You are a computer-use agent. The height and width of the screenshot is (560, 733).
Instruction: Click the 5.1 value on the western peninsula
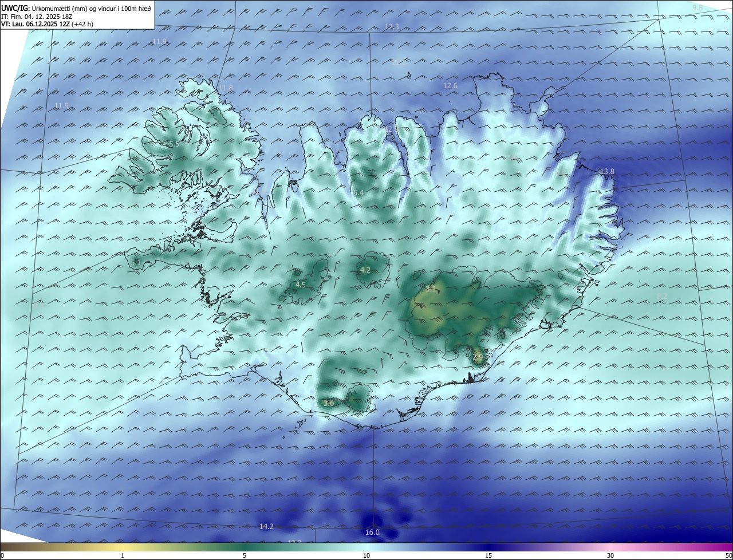136,262
